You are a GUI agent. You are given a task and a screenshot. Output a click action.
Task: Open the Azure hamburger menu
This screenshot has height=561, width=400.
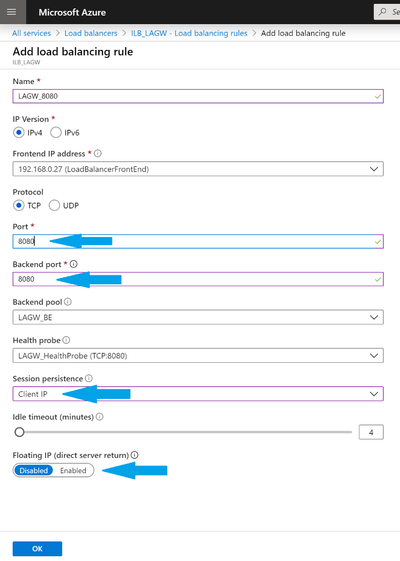pos(12,12)
